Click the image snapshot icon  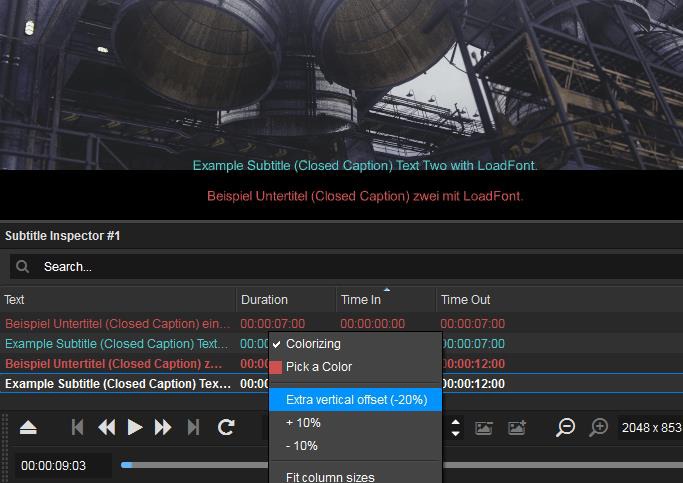[x=484, y=428]
